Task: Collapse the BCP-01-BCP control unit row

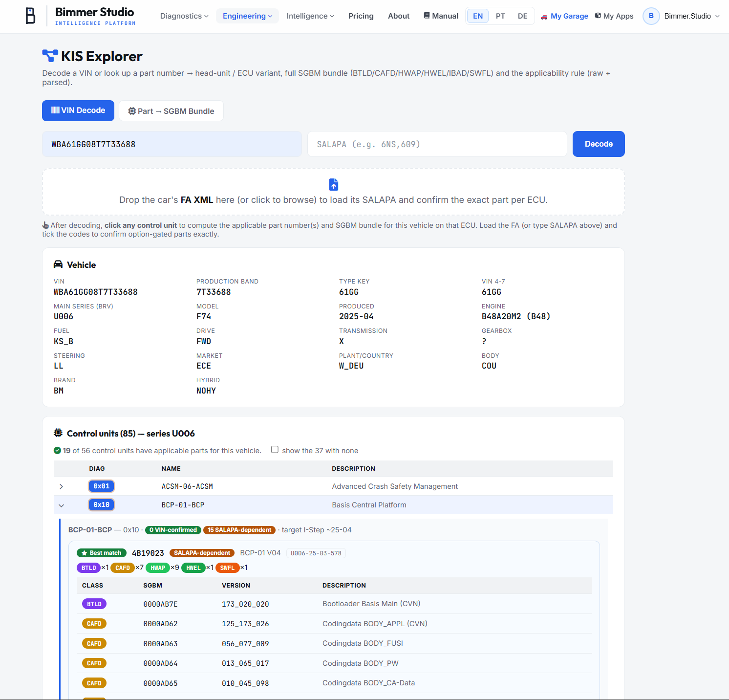Action: (x=61, y=505)
